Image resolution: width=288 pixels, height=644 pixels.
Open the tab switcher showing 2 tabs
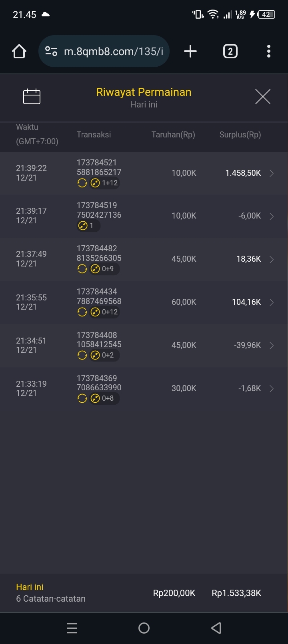coord(230,52)
